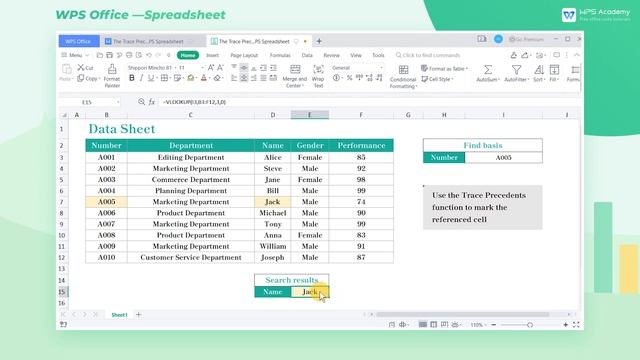This screenshot has width=640, height=360.
Task: Open Format as Table dropdown
Action: coord(444,69)
